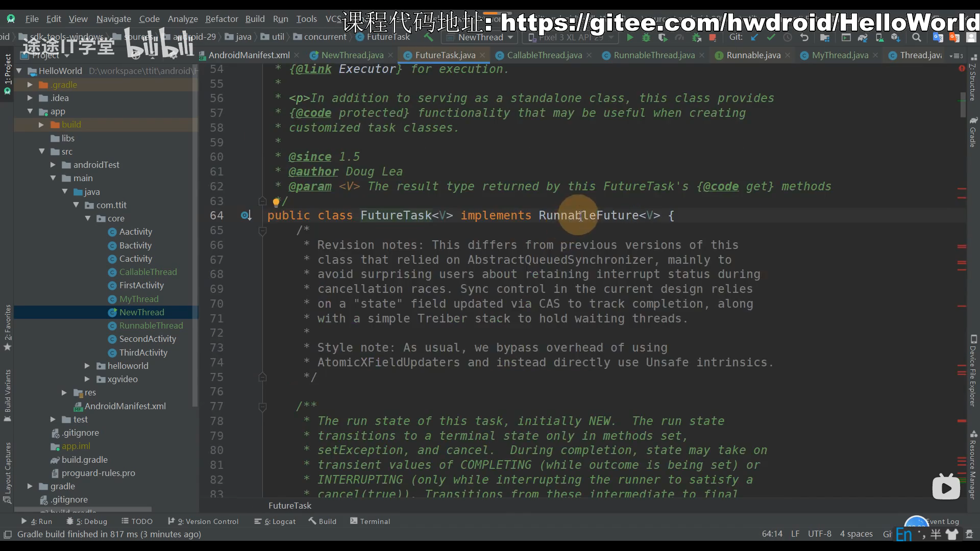
Task: Open the Analyze menu
Action: click(183, 19)
